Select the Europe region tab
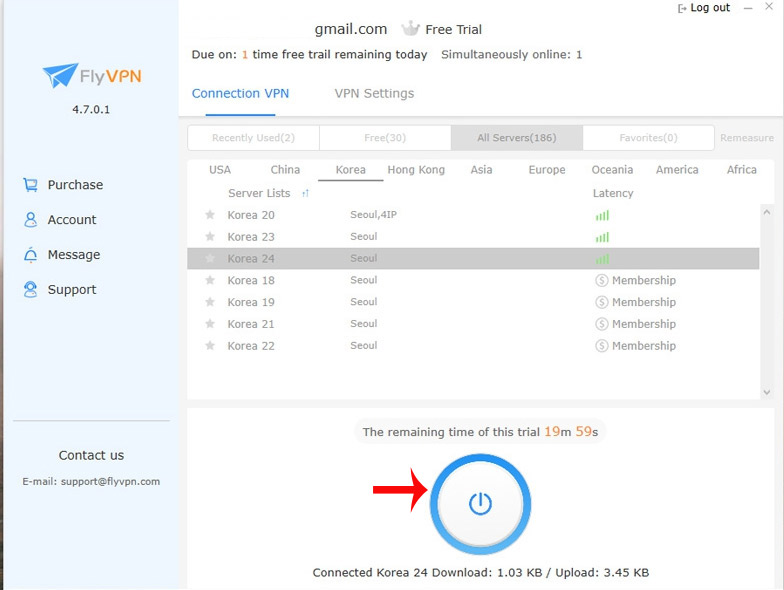The width and height of the screenshot is (784, 590). click(547, 170)
